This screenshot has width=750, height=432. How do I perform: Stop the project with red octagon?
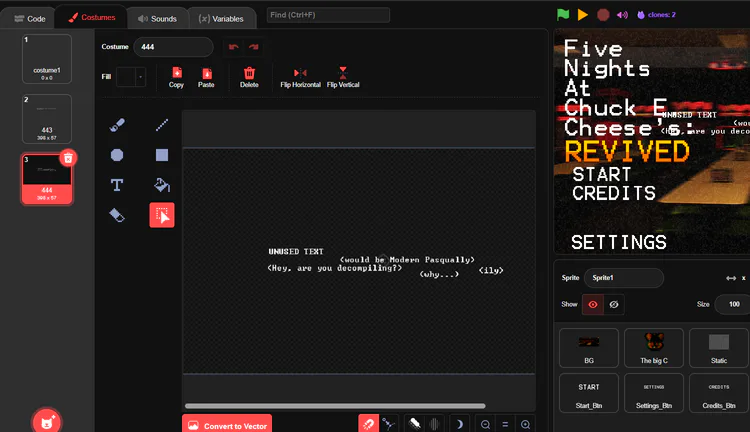tap(603, 15)
